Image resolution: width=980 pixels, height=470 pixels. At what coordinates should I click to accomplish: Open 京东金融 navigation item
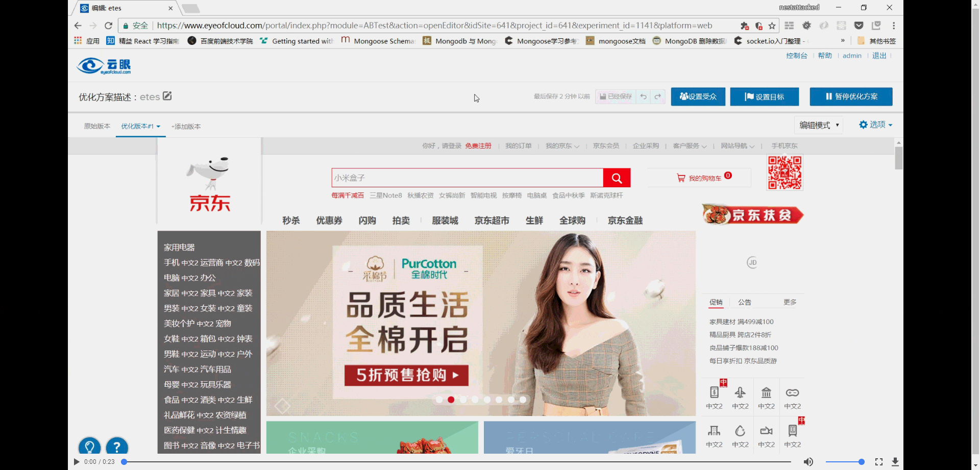(x=625, y=220)
